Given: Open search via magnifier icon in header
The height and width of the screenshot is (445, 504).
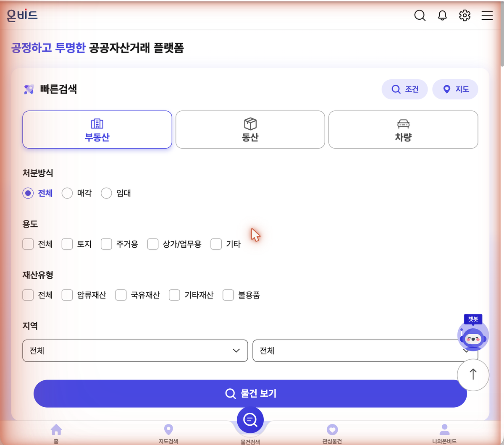Looking at the screenshot, I should click(x=420, y=16).
